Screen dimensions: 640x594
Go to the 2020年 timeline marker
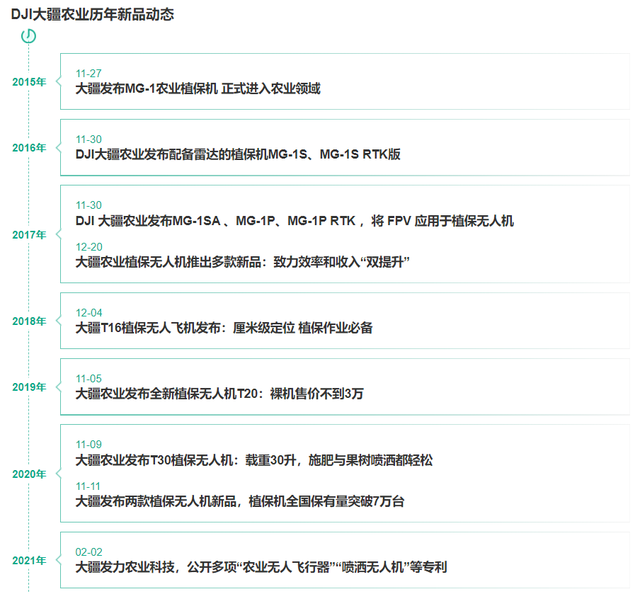point(29,474)
